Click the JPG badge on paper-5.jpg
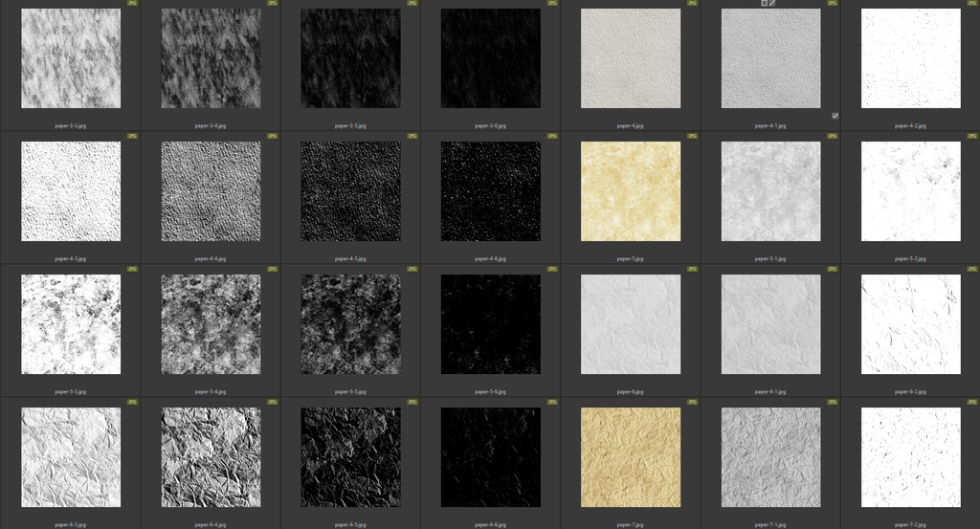Screen dimensions: 980x529 click(693, 136)
